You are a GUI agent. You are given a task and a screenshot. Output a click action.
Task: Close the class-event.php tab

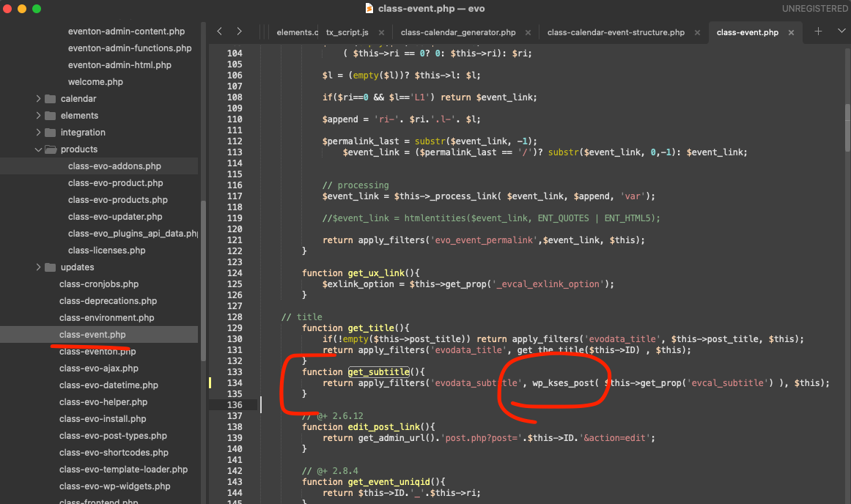(x=791, y=32)
